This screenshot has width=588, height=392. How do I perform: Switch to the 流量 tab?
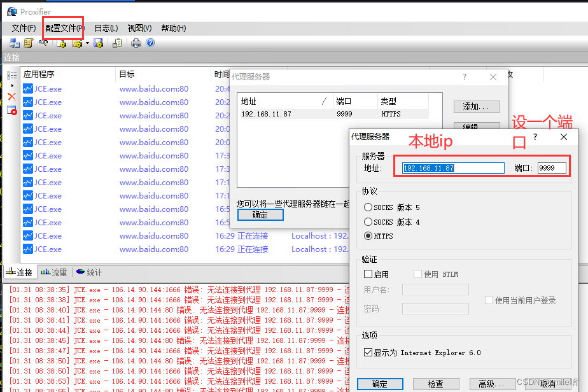pos(54,273)
